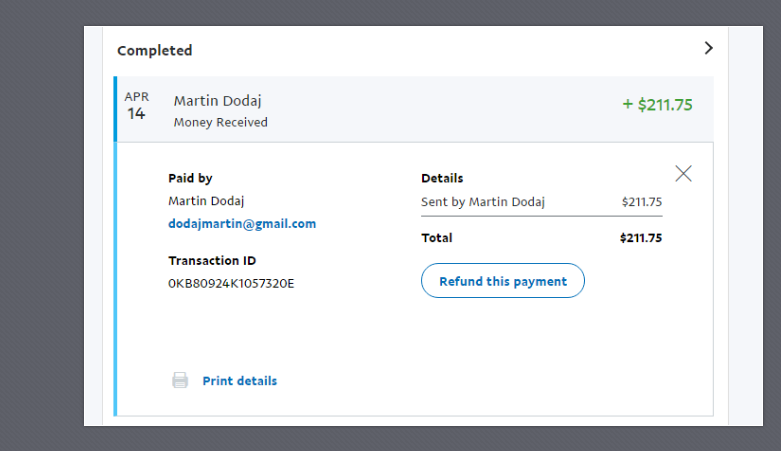Click the Paid by label
The image size is (781, 451).
pyautogui.click(x=190, y=178)
